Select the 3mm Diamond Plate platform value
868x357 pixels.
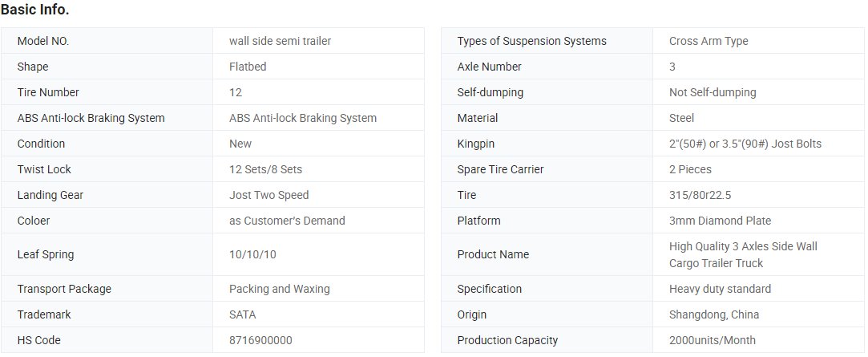[720, 221]
